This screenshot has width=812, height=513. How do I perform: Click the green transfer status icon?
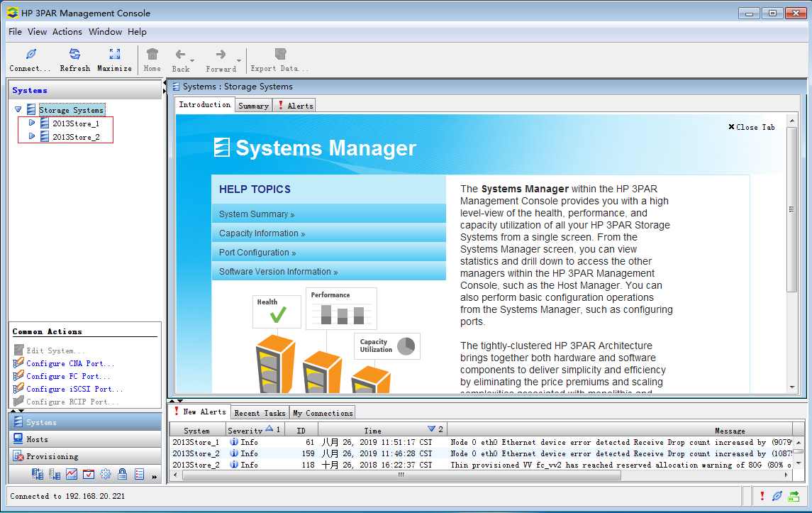tap(794, 496)
